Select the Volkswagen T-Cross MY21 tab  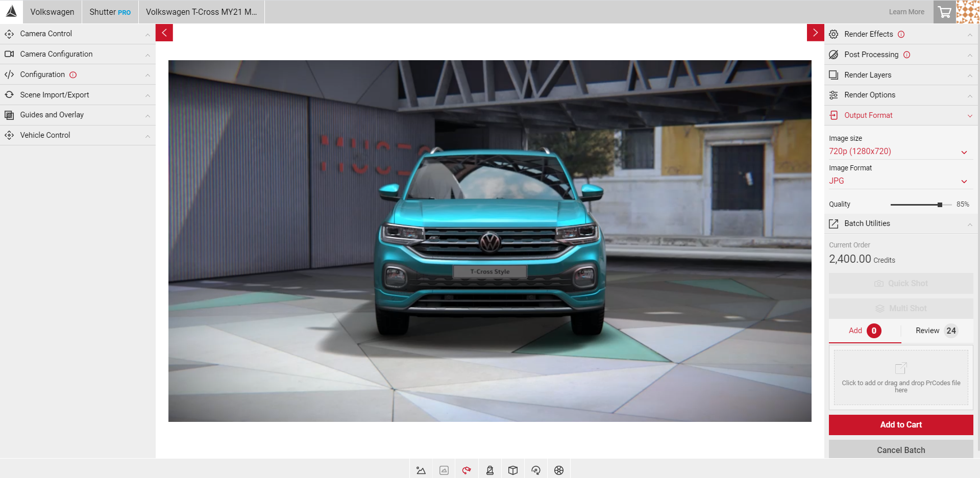(x=202, y=12)
